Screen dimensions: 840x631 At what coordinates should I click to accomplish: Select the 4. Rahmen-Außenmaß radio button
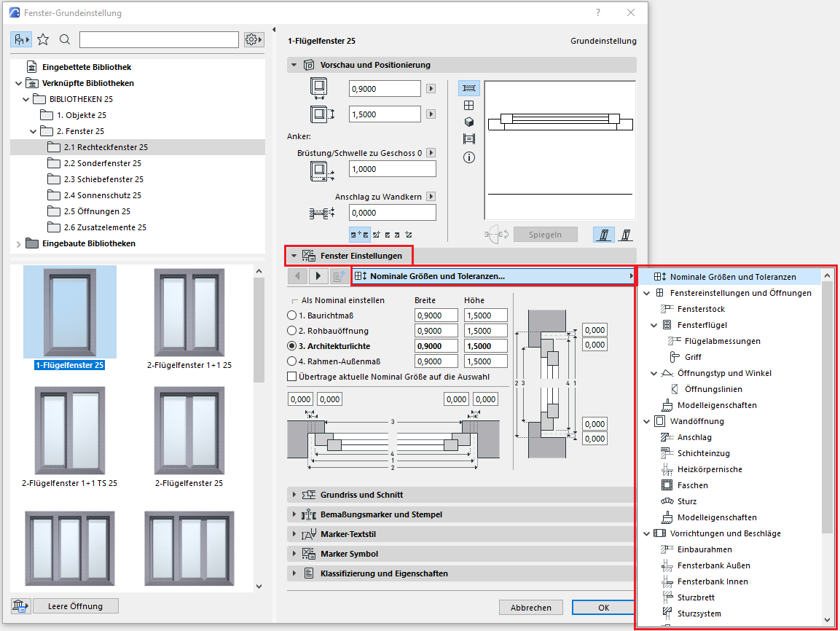pyautogui.click(x=292, y=361)
